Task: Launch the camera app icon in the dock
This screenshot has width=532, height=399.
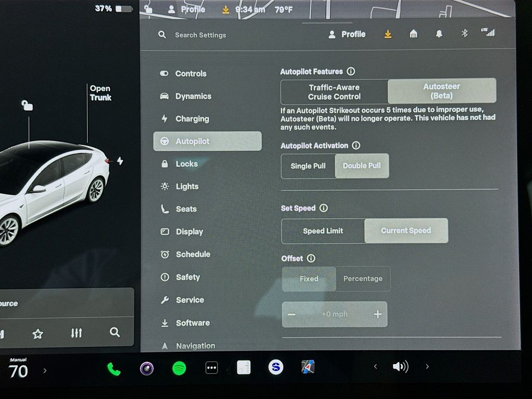Action: (147, 368)
